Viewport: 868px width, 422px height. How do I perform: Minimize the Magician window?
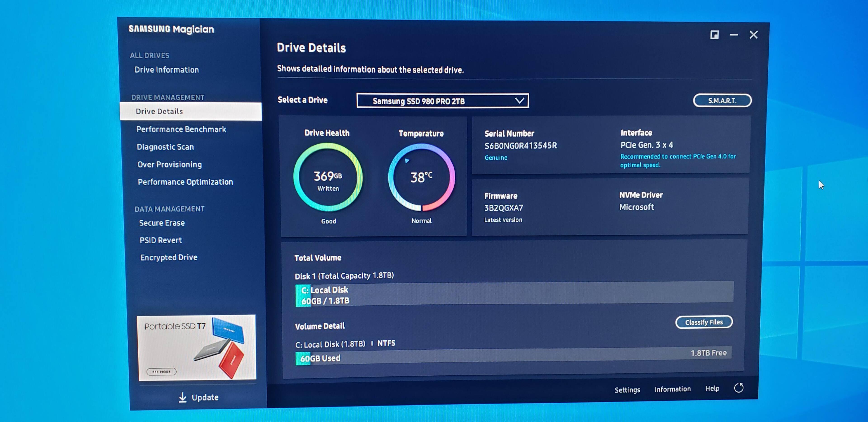[734, 35]
